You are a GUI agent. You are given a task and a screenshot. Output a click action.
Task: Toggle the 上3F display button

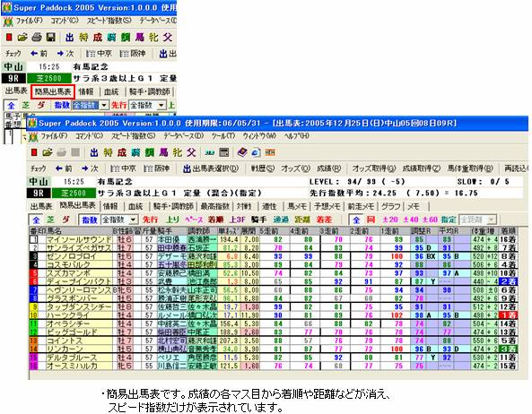[x=238, y=220]
